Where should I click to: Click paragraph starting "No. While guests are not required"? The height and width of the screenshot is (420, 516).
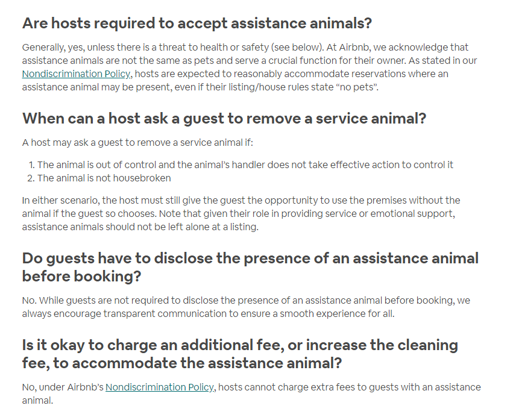(246, 307)
